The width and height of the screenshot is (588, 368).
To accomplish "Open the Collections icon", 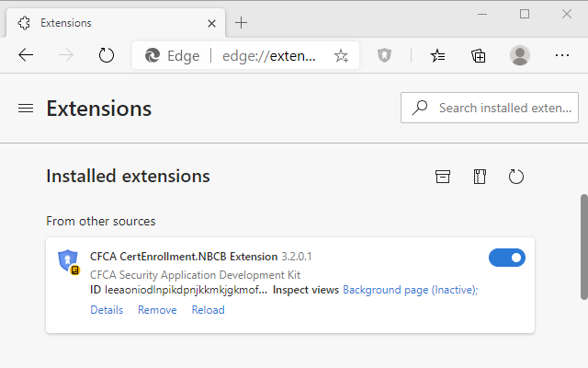I will (479, 55).
